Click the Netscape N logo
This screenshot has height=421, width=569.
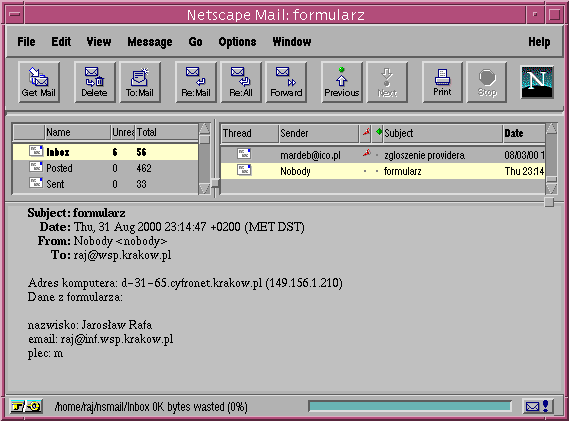coord(537,82)
